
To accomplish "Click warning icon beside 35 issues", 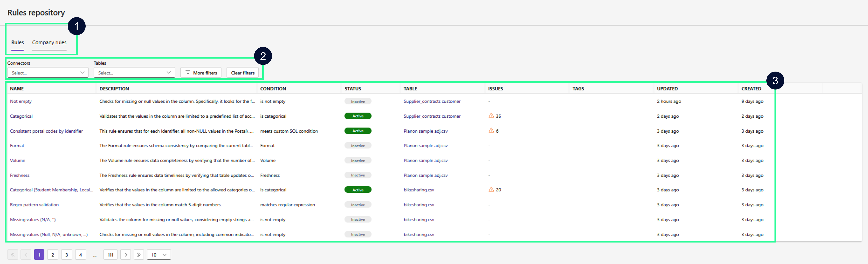I will coord(491,116).
